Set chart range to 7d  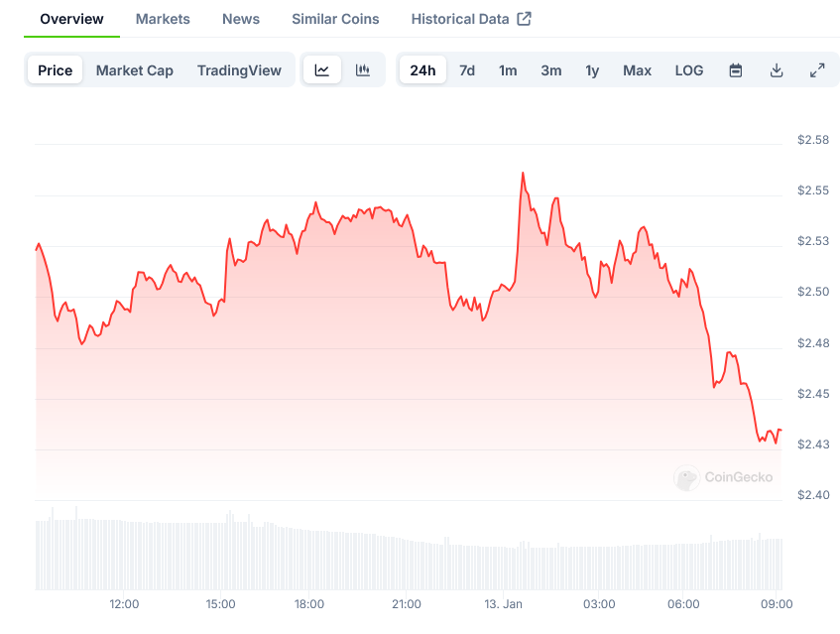point(467,70)
